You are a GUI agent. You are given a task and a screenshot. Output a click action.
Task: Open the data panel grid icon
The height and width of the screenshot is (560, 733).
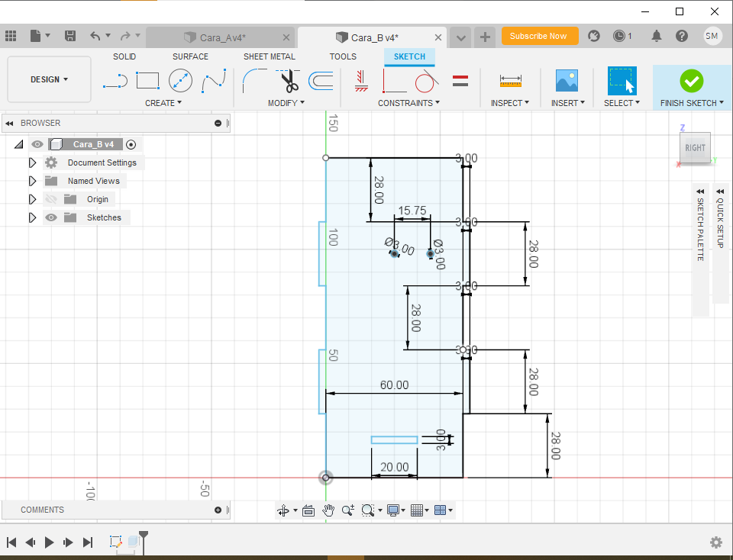[x=10, y=36]
